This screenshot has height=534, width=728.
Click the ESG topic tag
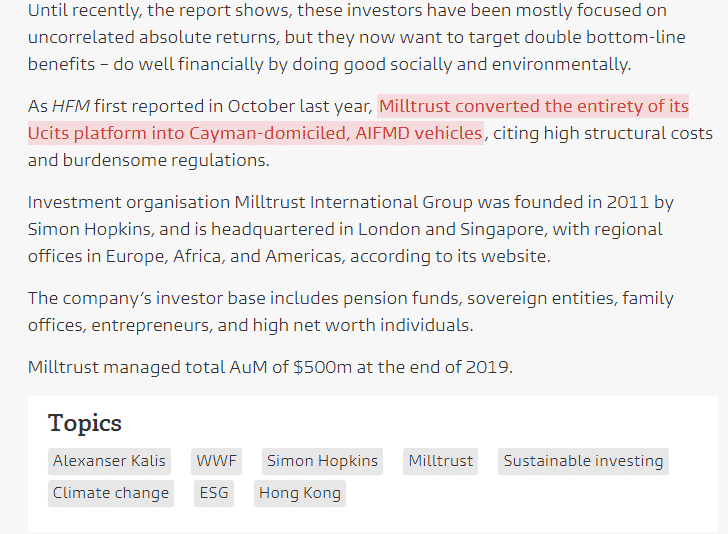pos(214,493)
